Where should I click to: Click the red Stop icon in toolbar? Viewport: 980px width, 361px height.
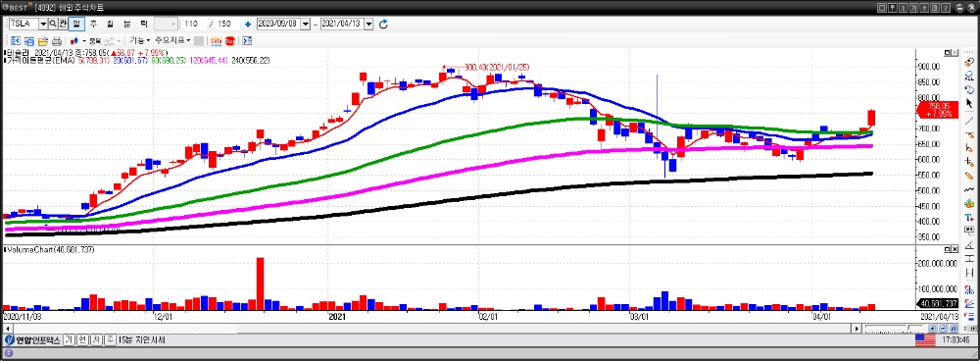[230, 40]
